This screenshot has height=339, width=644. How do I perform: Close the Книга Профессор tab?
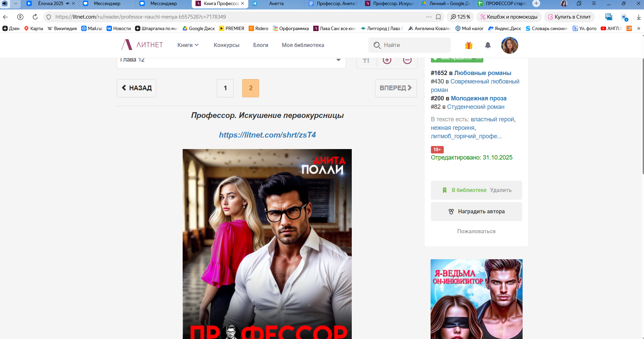click(243, 4)
